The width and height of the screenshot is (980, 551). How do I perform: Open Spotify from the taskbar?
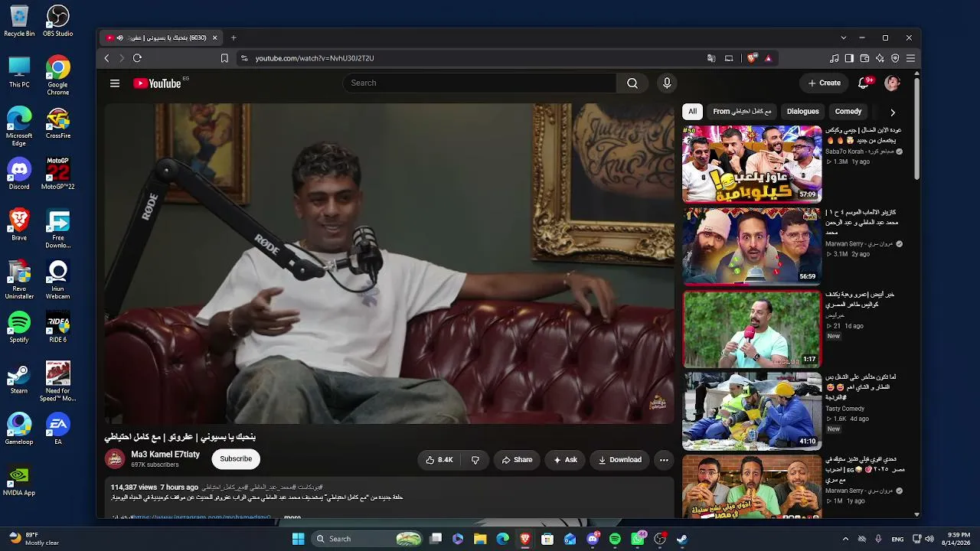pyautogui.click(x=615, y=539)
